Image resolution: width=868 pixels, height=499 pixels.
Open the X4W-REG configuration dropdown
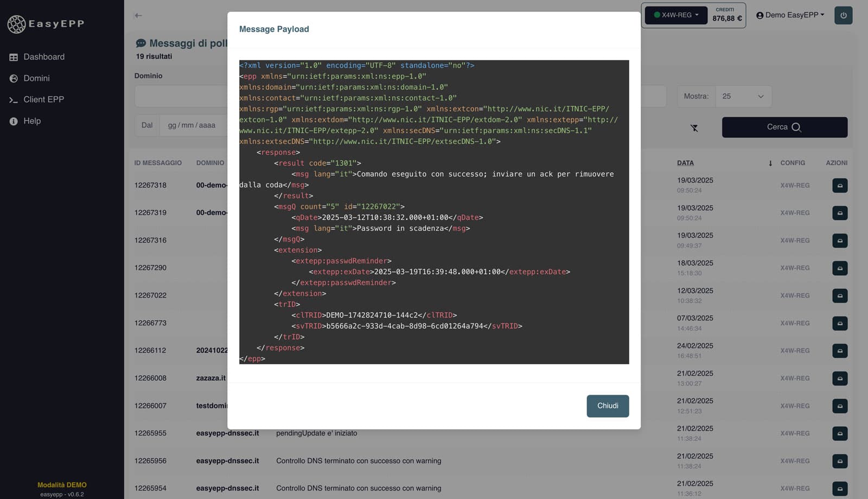tap(675, 16)
